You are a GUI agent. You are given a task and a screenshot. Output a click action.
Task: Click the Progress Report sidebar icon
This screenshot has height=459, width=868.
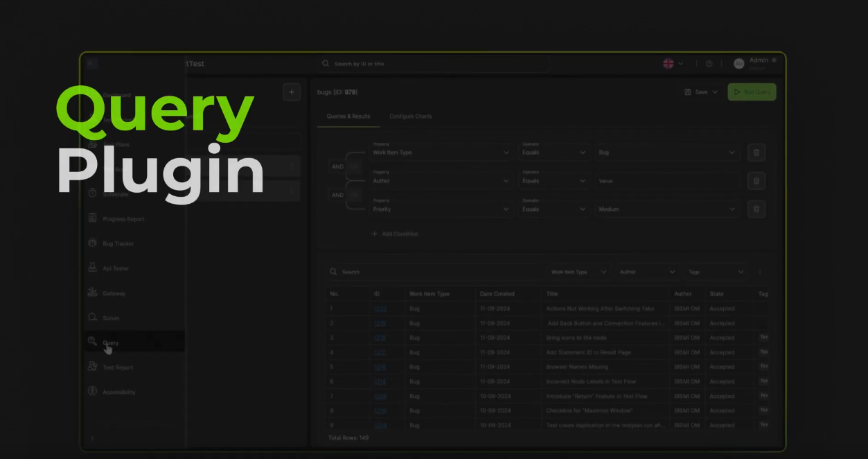93,218
